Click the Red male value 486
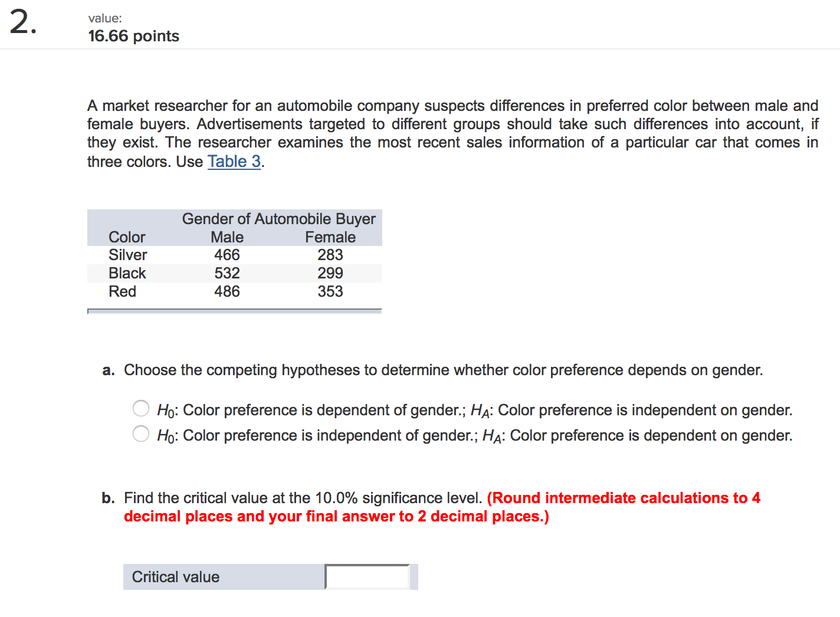The width and height of the screenshot is (840, 617). [x=227, y=291]
